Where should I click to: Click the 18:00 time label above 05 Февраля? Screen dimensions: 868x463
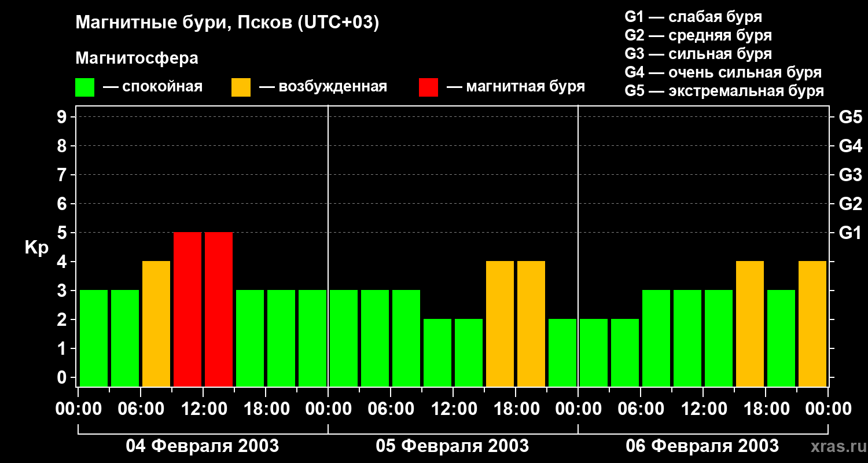coord(516,409)
